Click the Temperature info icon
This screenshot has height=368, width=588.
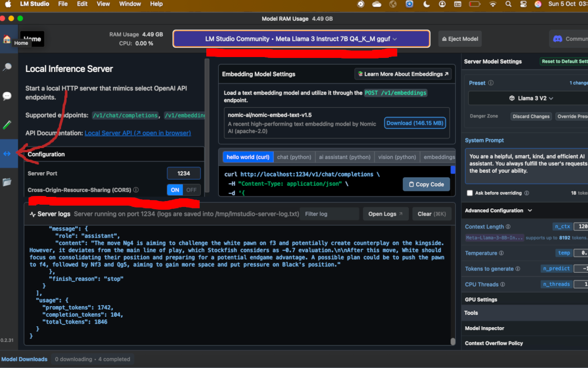click(x=501, y=253)
